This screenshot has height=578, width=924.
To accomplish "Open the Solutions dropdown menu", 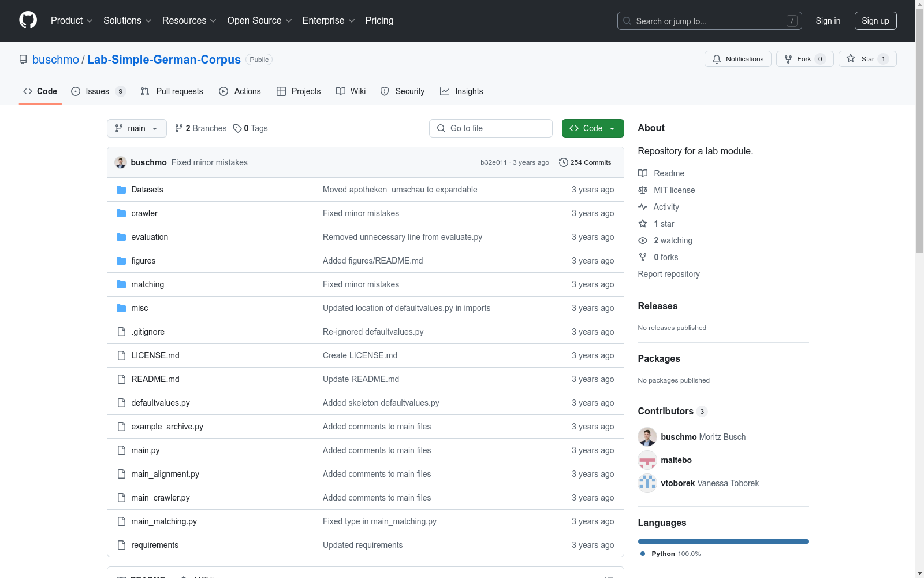I will (128, 20).
